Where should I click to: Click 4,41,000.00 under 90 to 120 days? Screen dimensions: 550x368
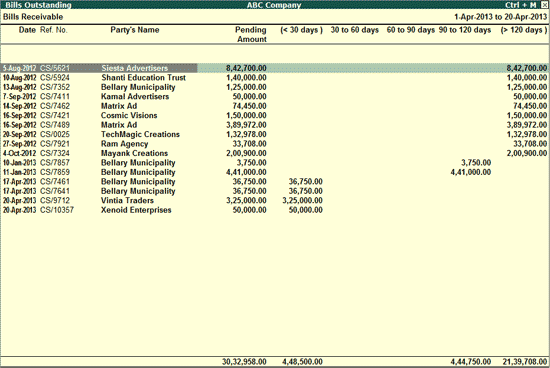click(x=471, y=172)
